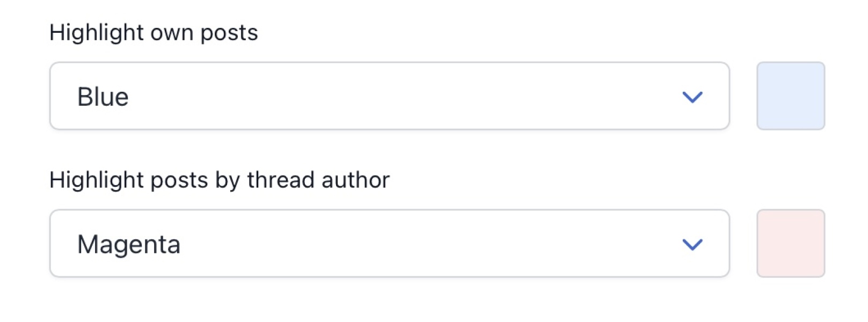
Task: Open the Highlight posts by thread author dropdown
Action: point(389,244)
